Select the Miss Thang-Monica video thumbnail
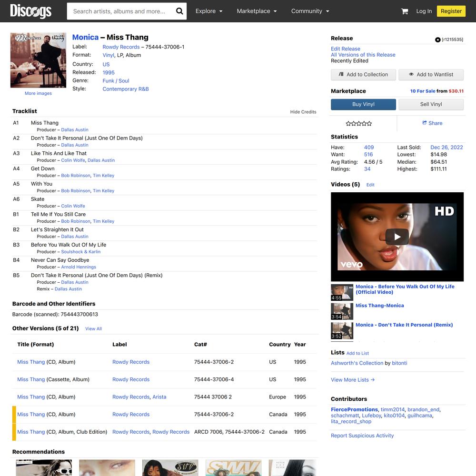Screen dimensions: 476x476 (342, 311)
